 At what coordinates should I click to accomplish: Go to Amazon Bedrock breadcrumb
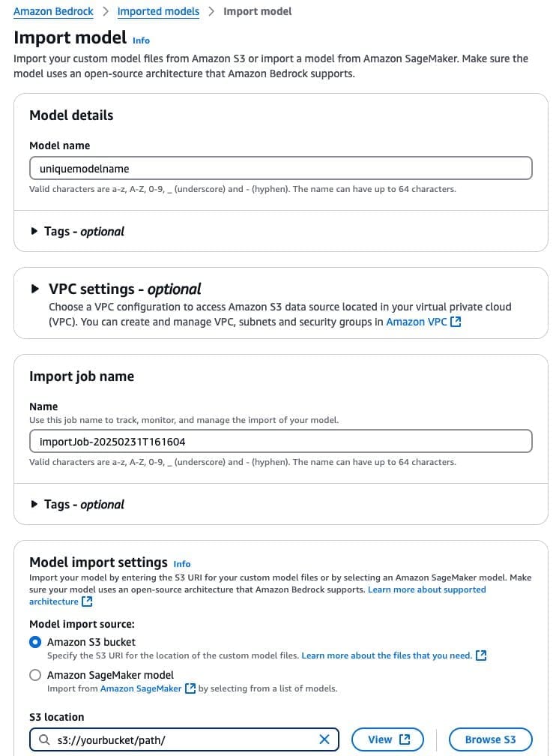pos(53,11)
